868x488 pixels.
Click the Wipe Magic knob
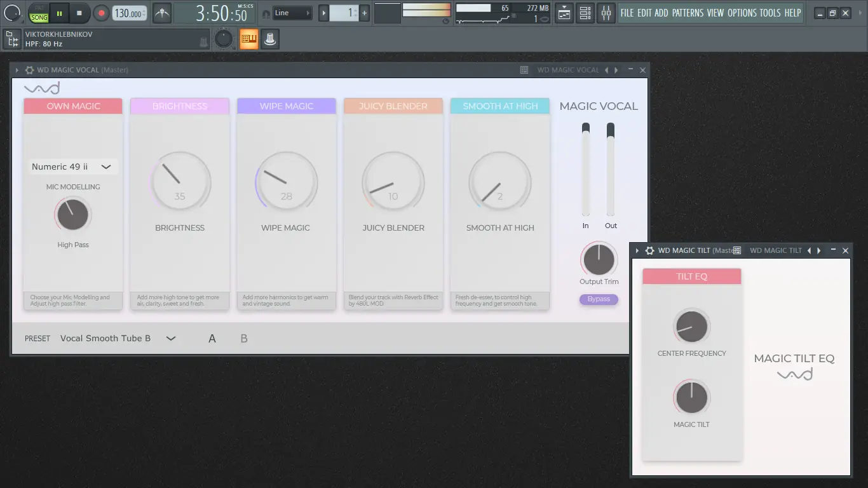pos(287,182)
